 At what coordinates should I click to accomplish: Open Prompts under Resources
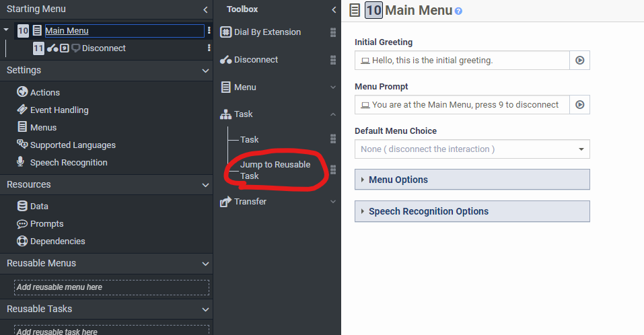tap(46, 224)
